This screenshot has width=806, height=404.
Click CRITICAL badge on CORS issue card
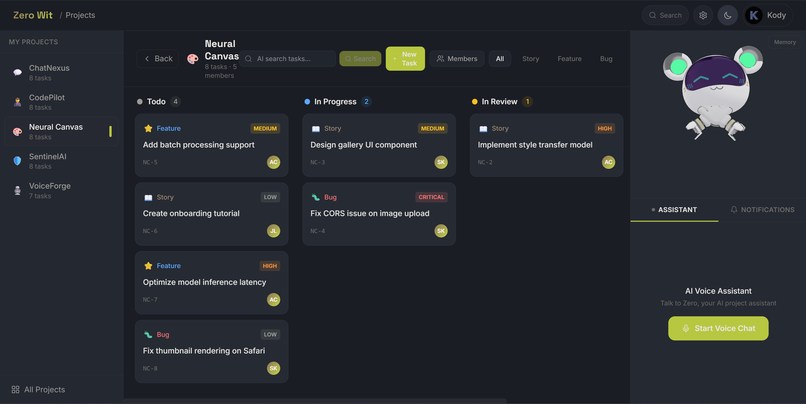[431, 197]
